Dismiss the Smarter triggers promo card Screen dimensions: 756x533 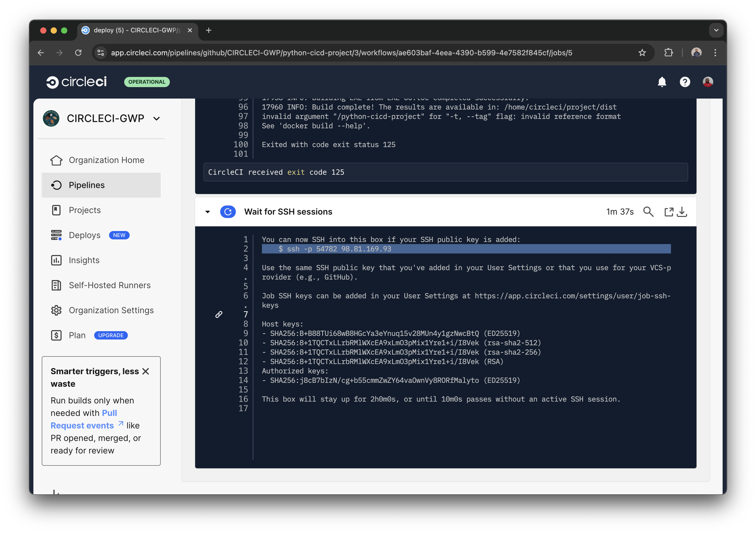pos(145,371)
